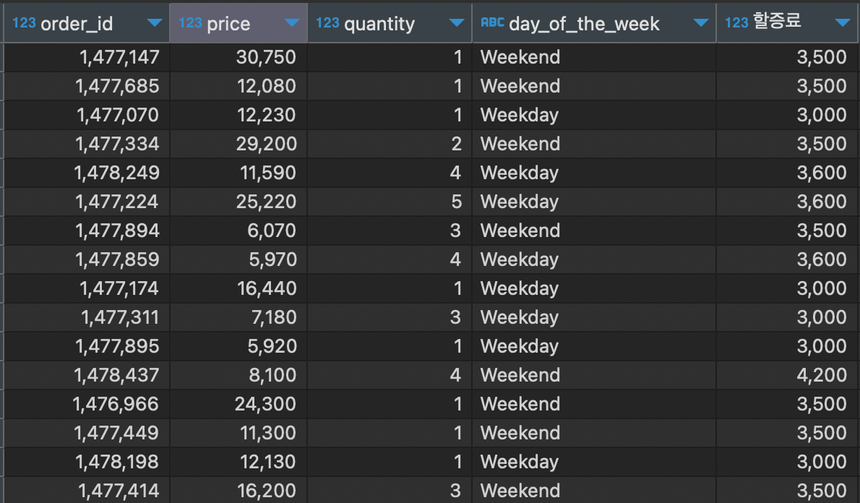Screen dimensions: 860x503
Task: Click price cell 12,080
Action: (239, 86)
